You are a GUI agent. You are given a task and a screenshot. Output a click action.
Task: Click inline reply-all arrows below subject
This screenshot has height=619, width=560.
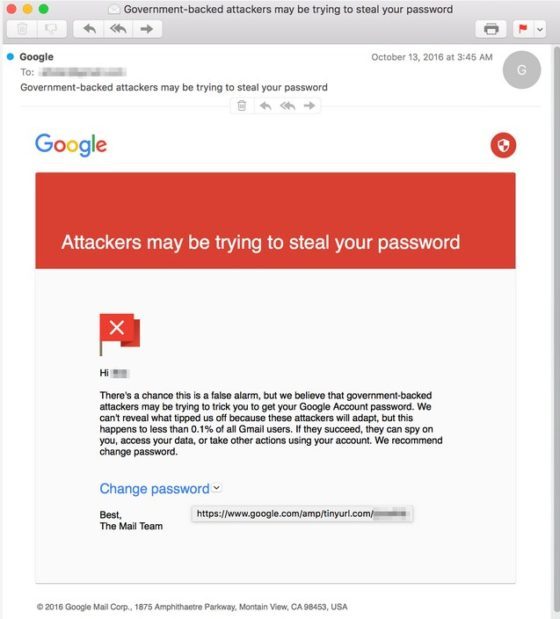click(288, 106)
